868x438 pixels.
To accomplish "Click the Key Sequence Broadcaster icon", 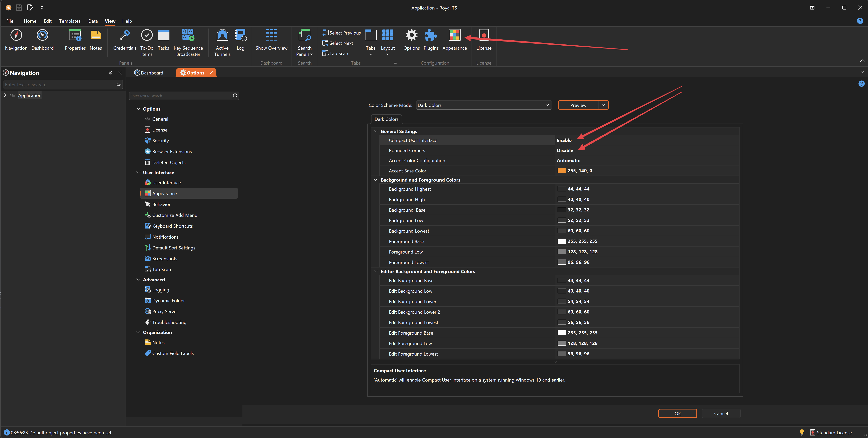I will click(x=188, y=35).
